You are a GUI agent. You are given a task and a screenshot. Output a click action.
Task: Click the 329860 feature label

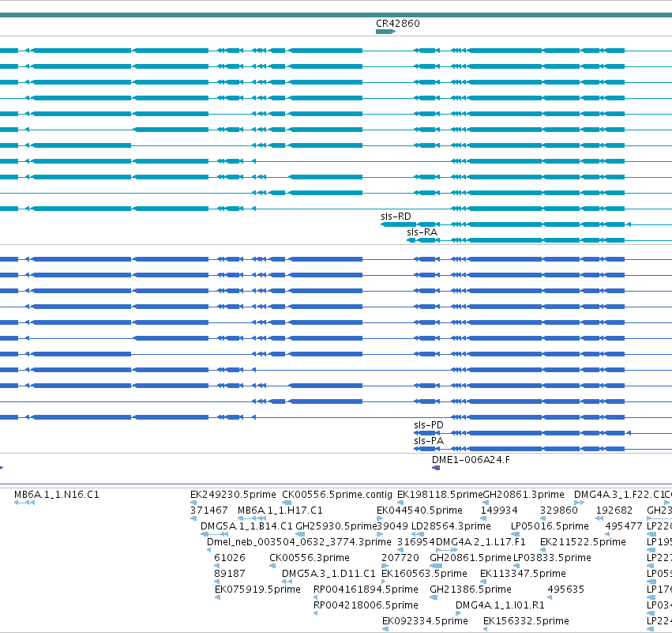[x=559, y=511]
